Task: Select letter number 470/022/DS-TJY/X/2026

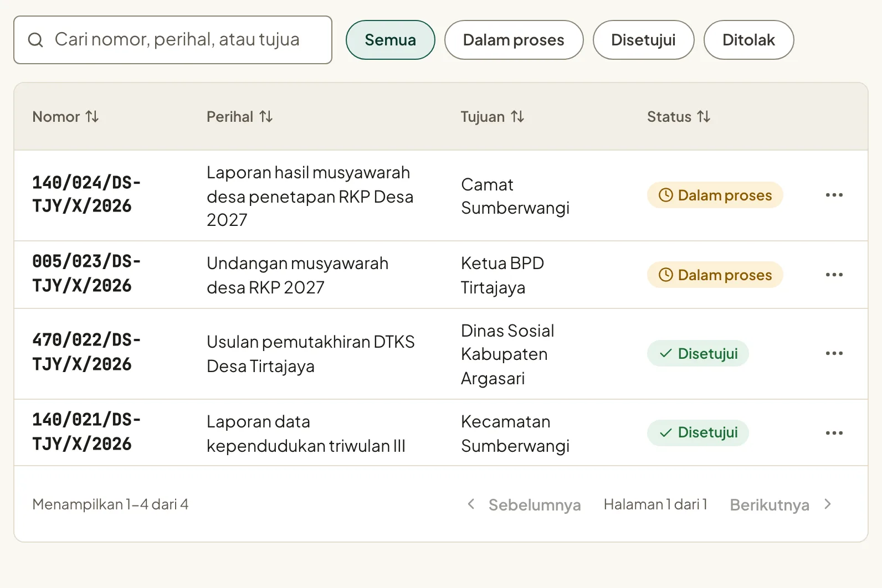Action: tap(86, 352)
